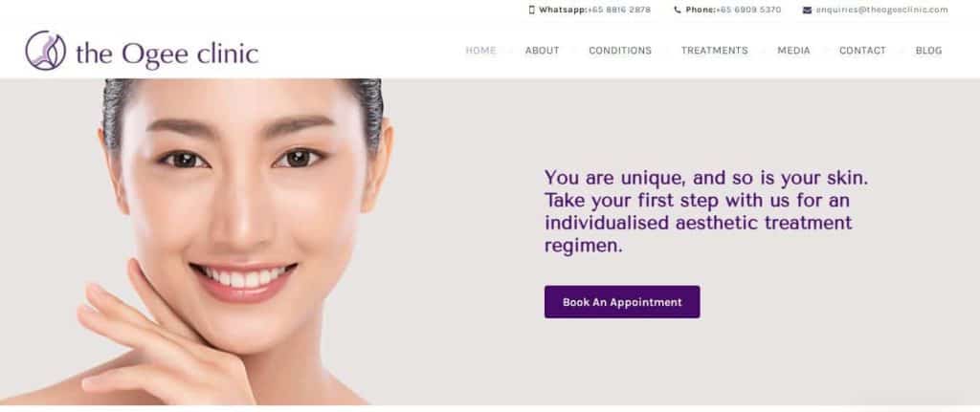Click "the Ogee clinic" wordmark text

[167, 54]
